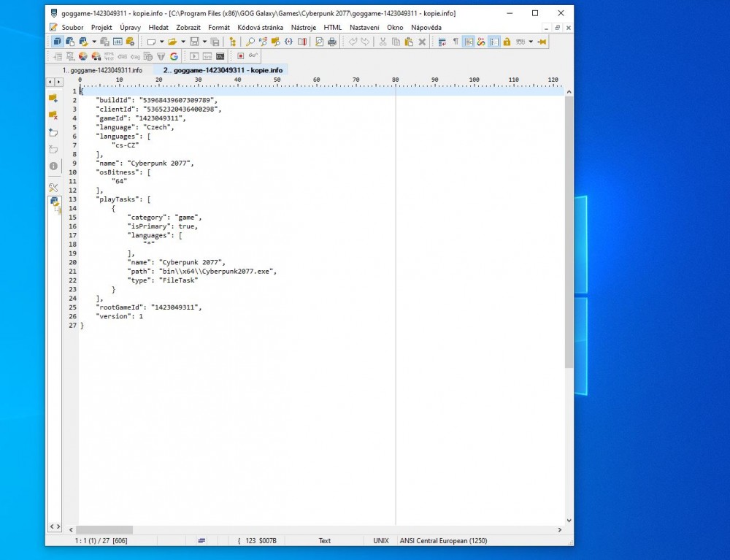Screen dimensions: 730x560
Task: Click the wrench settings icon in sidebar
Action: 53,188
